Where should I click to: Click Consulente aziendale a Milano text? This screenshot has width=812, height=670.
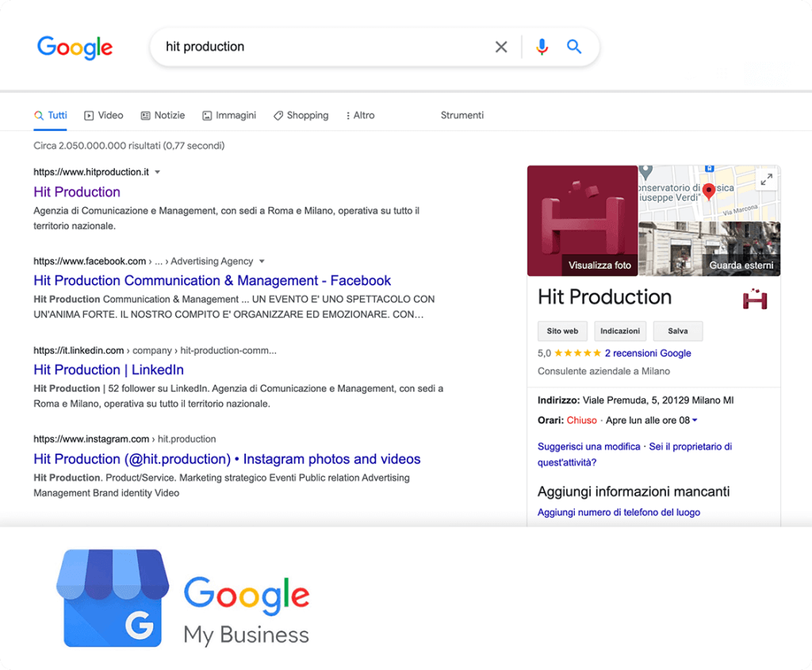[603, 371]
